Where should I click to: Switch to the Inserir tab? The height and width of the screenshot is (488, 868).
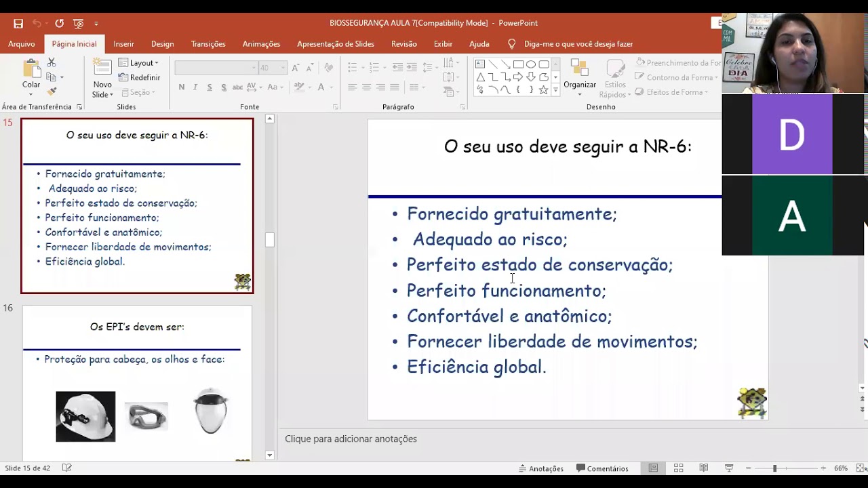(123, 44)
